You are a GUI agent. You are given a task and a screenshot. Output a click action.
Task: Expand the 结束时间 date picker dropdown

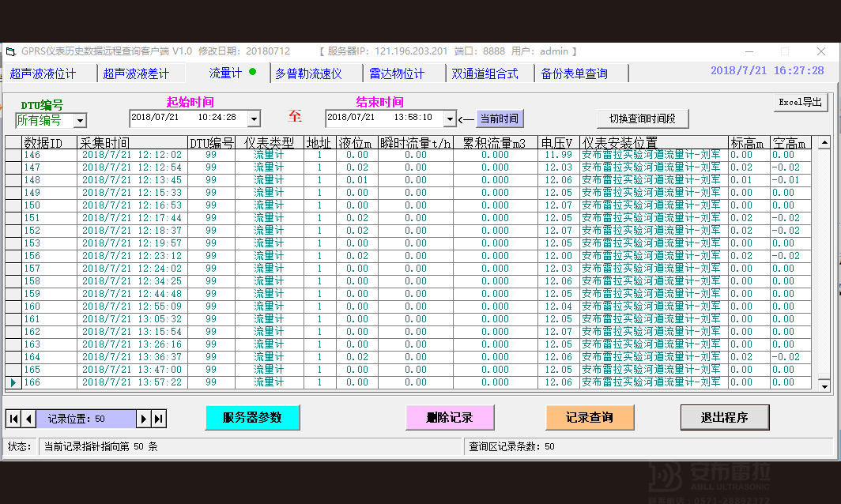click(x=450, y=118)
